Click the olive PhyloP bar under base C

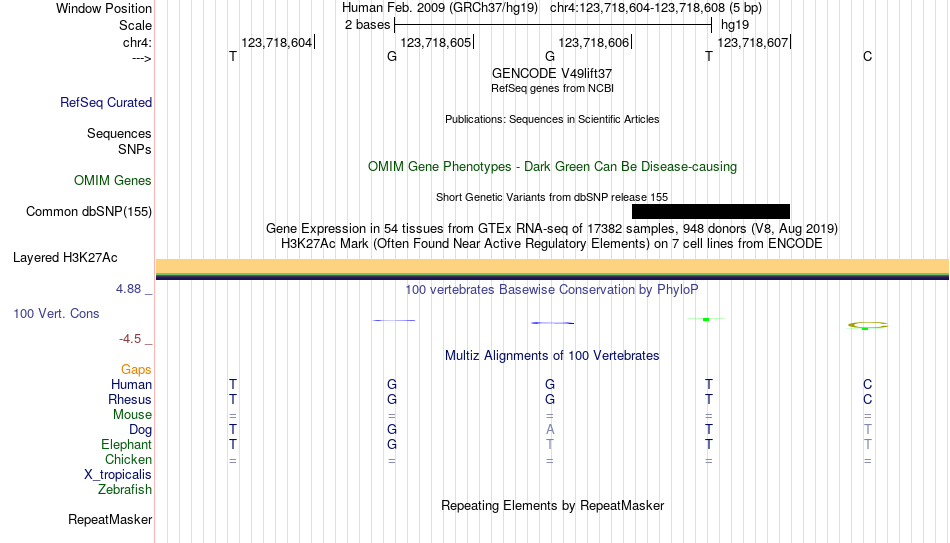[x=868, y=325]
